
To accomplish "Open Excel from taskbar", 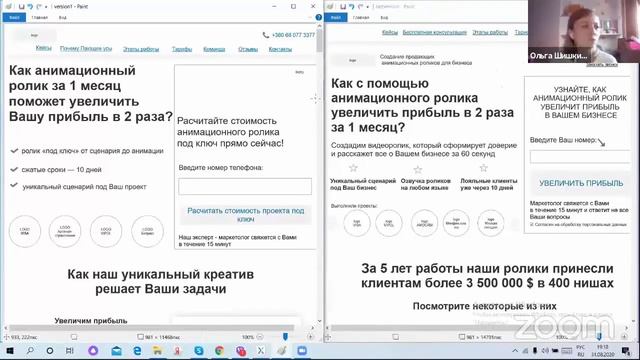I will (260, 351).
